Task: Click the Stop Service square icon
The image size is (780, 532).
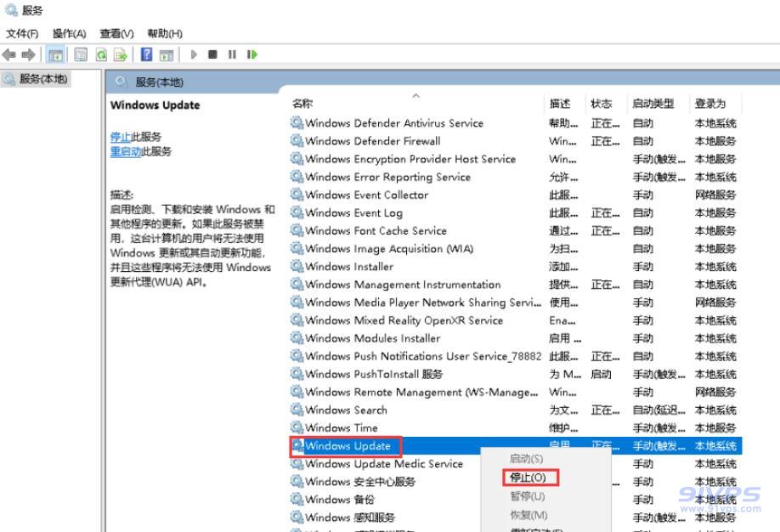Action: tap(213, 54)
